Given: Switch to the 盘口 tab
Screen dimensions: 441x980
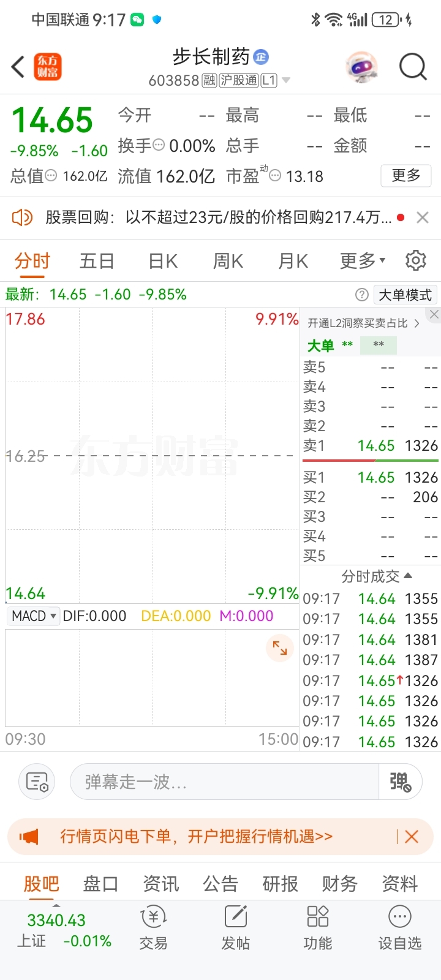Looking at the screenshot, I should (100, 884).
